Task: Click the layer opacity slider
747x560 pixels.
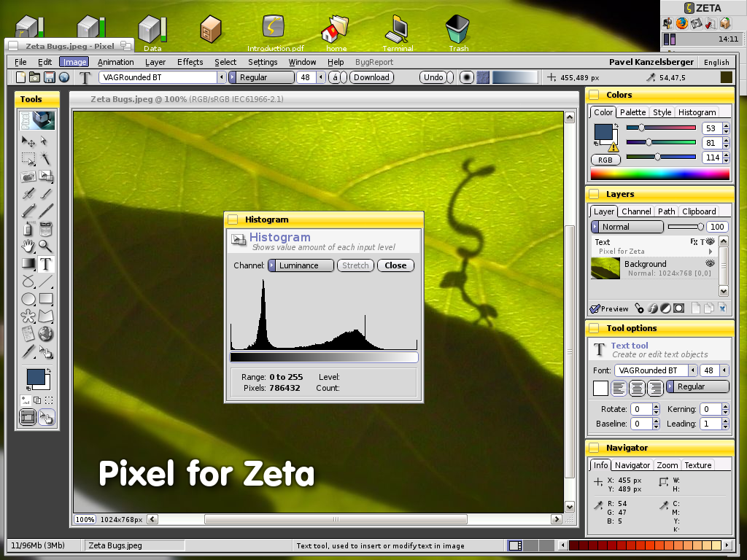Action: pos(686,227)
